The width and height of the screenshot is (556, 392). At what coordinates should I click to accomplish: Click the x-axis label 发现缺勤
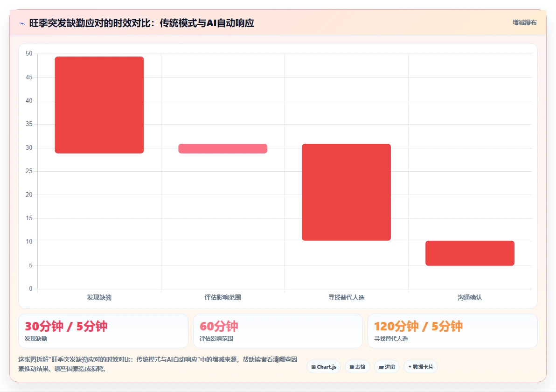coord(99,297)
